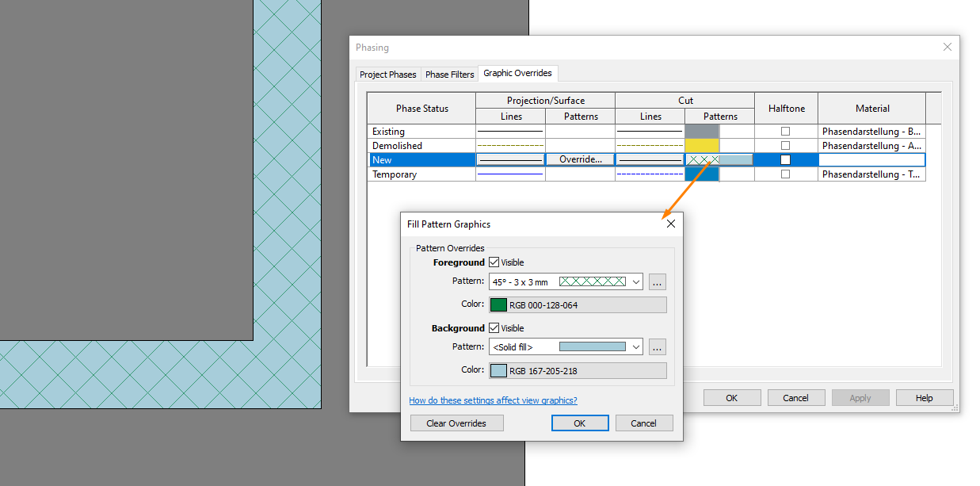Enable Halftone for the Existing phase
Viewport: 980px width, 486px height.
tap(785, 131)
